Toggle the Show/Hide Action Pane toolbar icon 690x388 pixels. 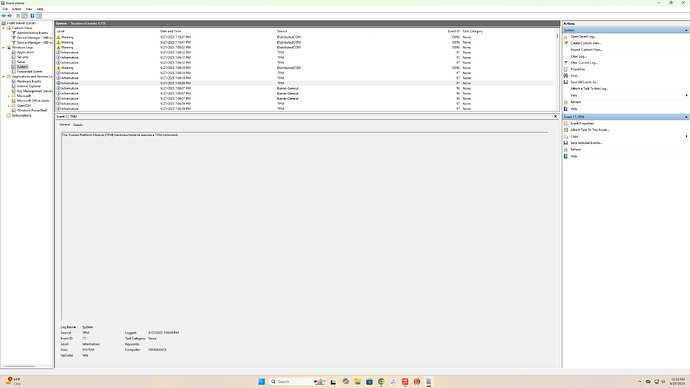[x=39, y=16]
